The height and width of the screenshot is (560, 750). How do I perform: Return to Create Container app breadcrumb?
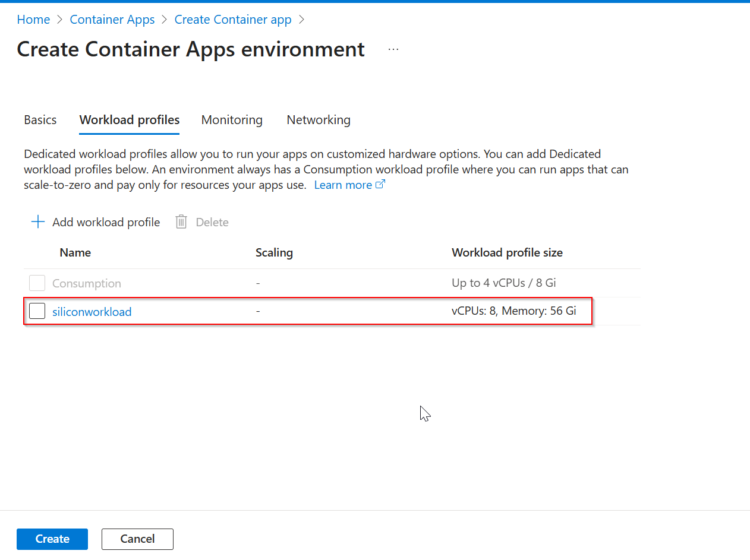[233, 20]
